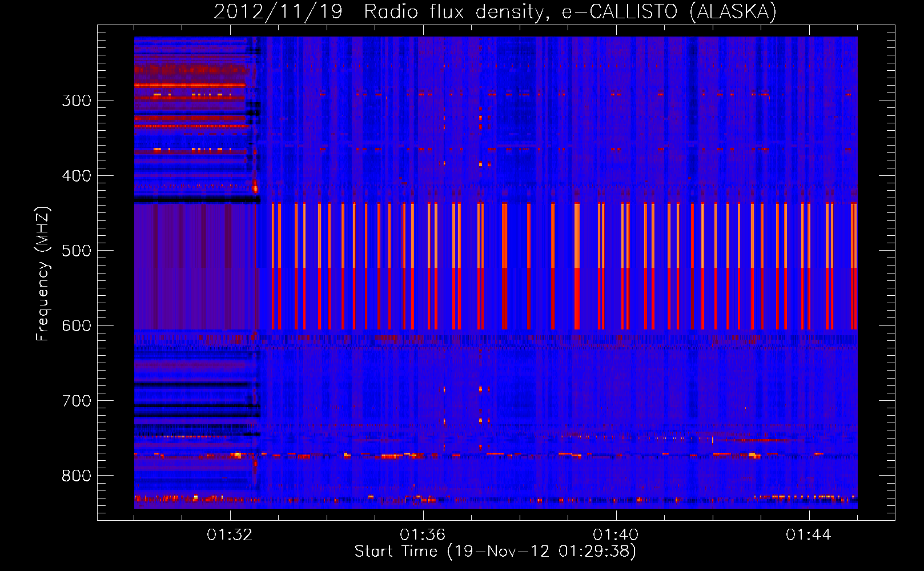Click the 01:36 time tick label
The width and height of the screenshot is (924, 571).
click(423, 535)
